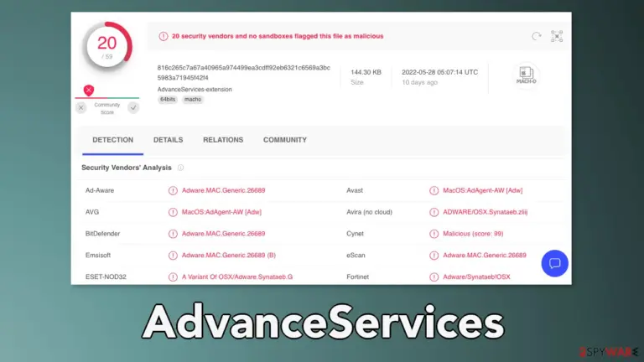Click info icon beside Security Vendors' Analysis
Viewport: 644px width, 362px height.
[x=180, y=168]
